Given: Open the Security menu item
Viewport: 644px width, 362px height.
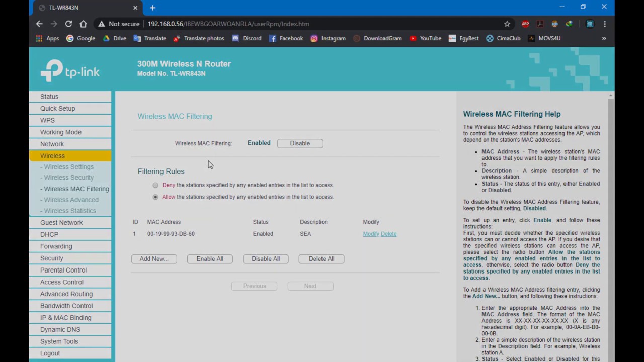Looking at the screenshot, I should pyautogui.click(x=70, y=258).
